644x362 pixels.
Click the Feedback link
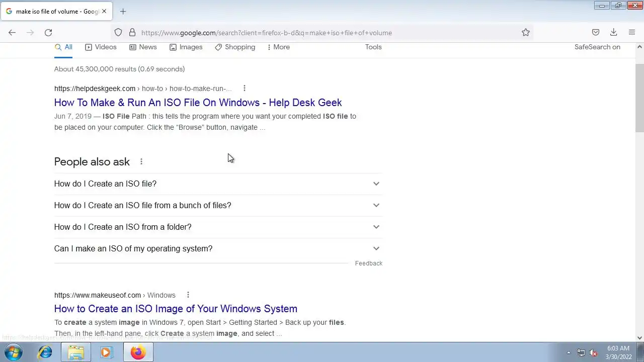pyautogui.click(x=369, y=263)
